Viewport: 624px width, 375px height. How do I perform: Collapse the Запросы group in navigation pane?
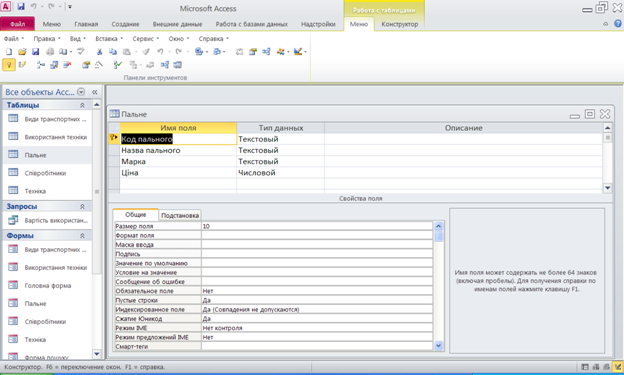pos(82,206)
